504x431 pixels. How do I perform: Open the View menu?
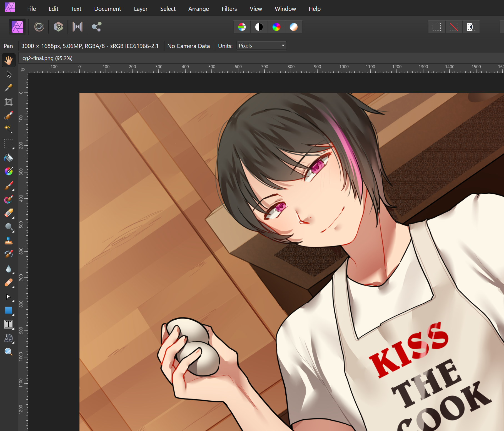tap(256, 9)
